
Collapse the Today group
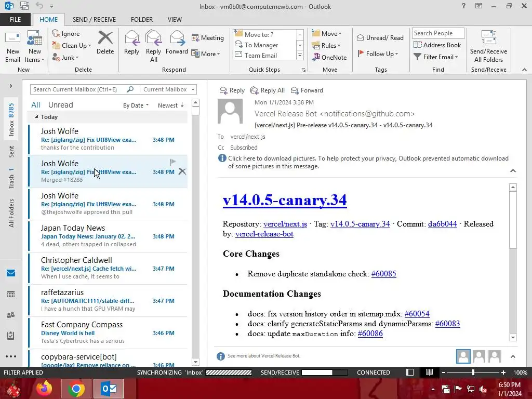coord(36,117)
